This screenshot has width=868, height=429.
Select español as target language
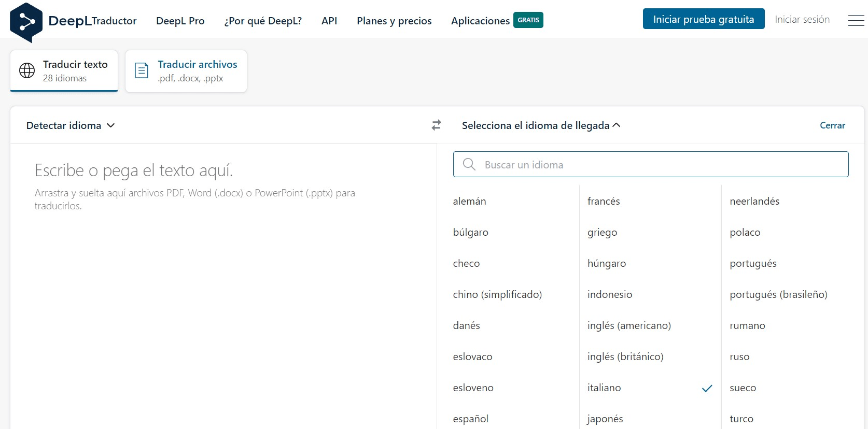coord(470,419)
